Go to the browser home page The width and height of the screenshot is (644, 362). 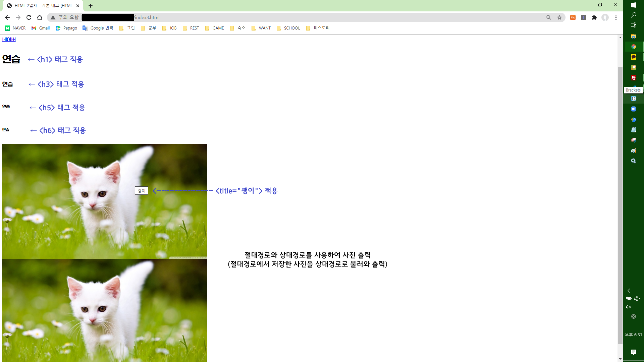(x=40, y=17)
